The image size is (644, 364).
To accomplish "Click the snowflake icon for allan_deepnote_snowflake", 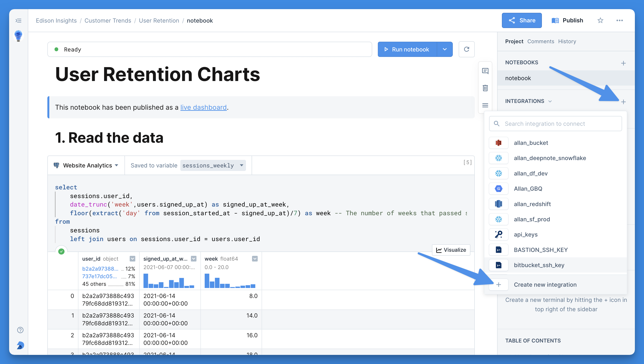I will point(498,158).
